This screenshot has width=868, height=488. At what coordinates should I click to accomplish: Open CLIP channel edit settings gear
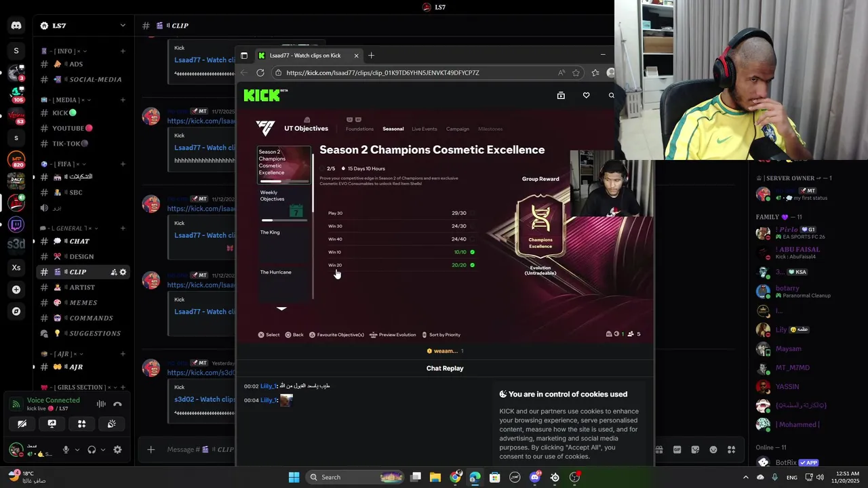click(123, 272)
